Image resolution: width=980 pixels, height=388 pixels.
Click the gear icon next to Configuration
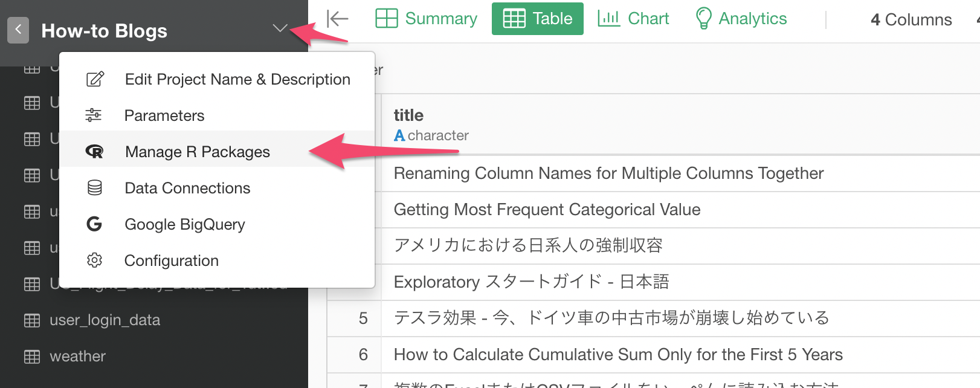click(94, 260)
